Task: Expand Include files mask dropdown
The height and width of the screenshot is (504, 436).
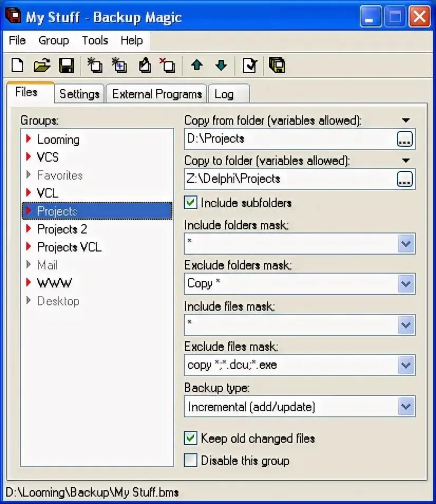Action: coord(406,325)
